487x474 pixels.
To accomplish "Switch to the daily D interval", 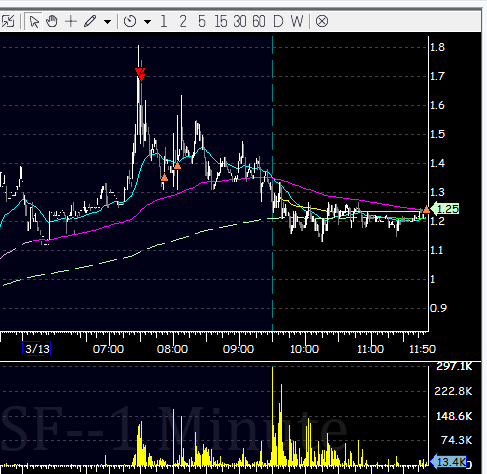I will pyautogui.click(x=278, y=22).
